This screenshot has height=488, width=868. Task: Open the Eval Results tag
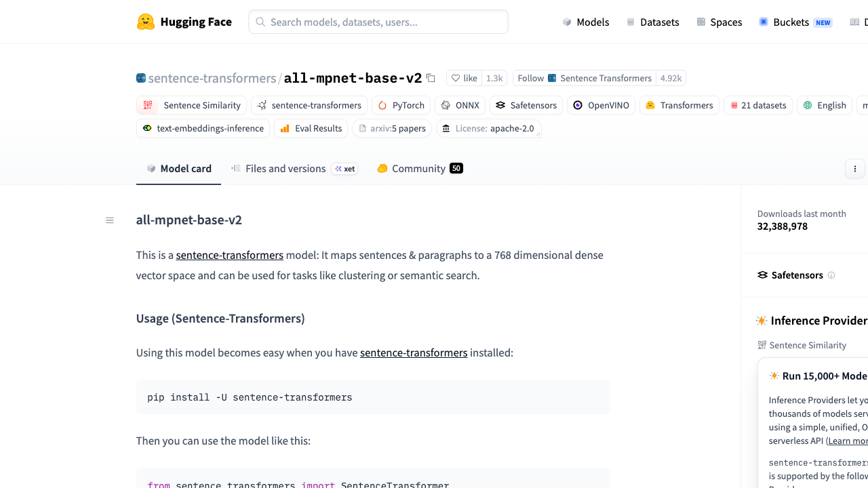click(x=311, y=128)
